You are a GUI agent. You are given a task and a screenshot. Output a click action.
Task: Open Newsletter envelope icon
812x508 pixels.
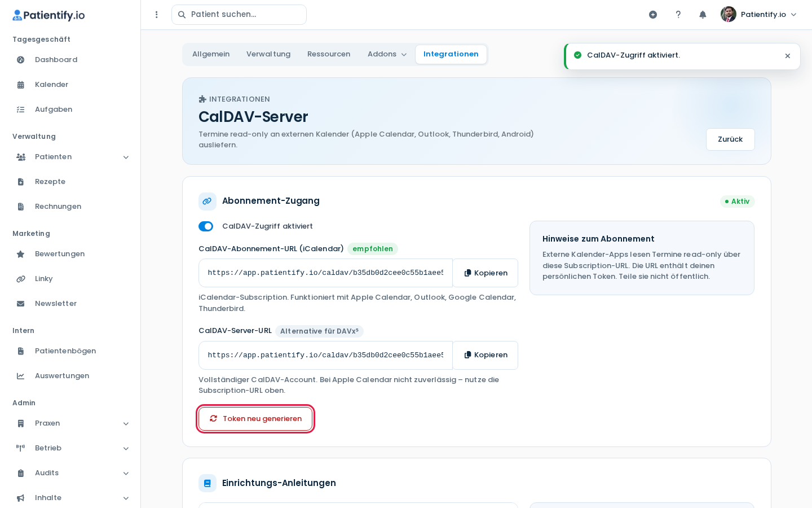21,304
